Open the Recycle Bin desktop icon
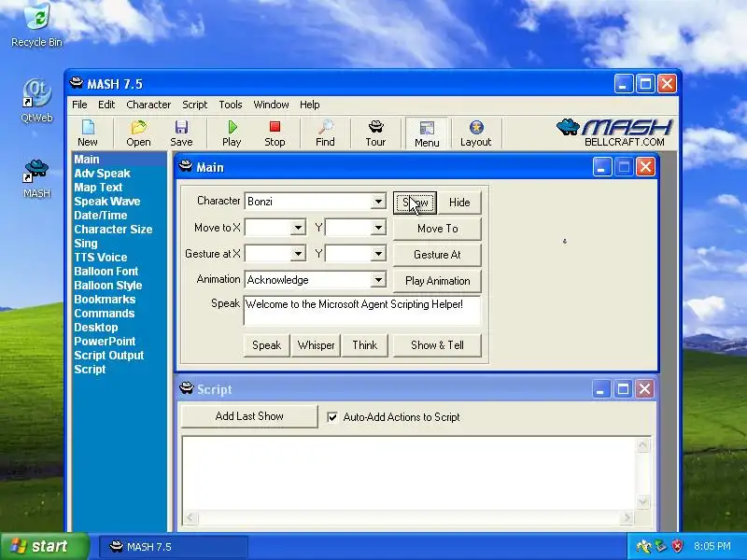Image resolution: width=747 pixels, height=560 pixels. [36, 25]
